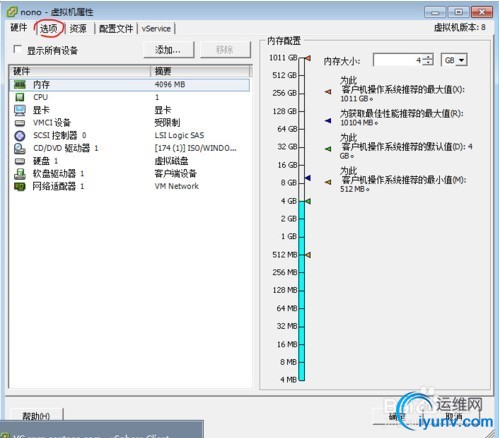Click the 取消 button

click(454, 416)
